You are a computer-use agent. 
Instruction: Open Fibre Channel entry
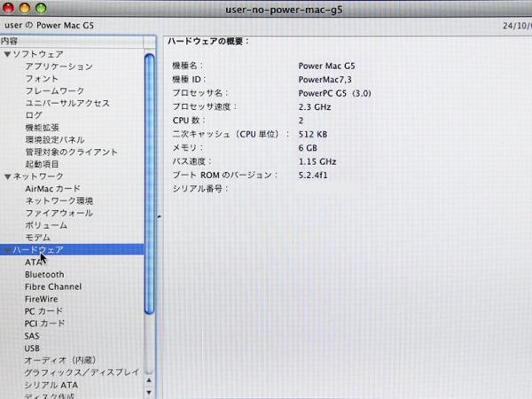53,286
